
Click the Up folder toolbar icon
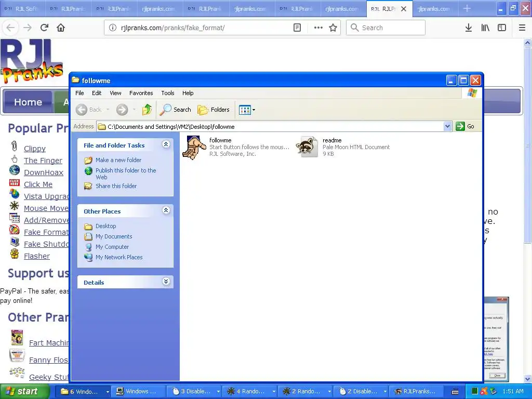click(147, 110)
